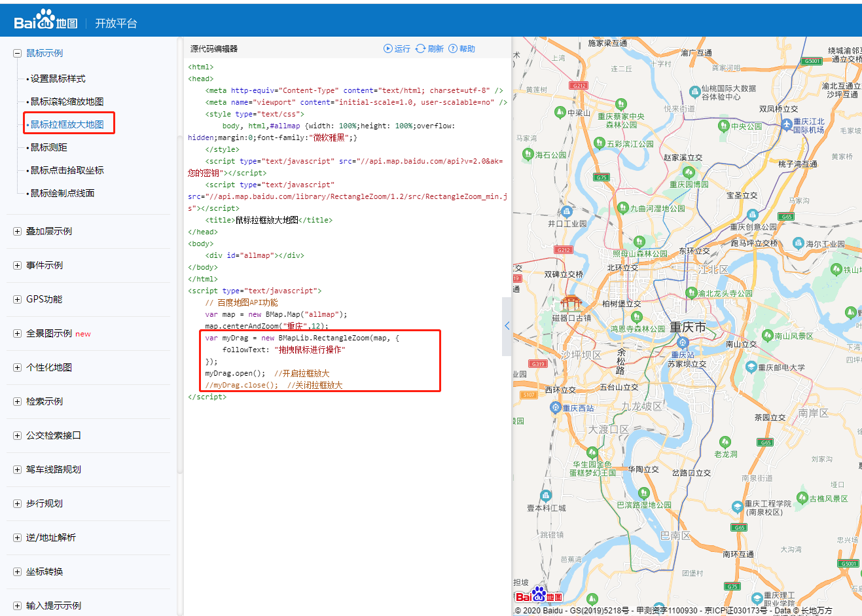The image size is (862, 616).
Task: Open 鼠标点击拾取坐标 example
Action: 67,170
